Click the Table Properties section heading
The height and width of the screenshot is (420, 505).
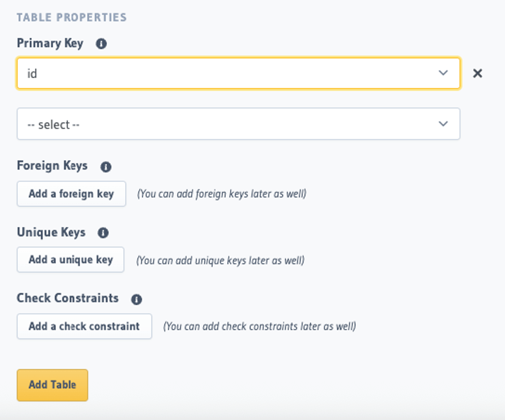[72, 17]
